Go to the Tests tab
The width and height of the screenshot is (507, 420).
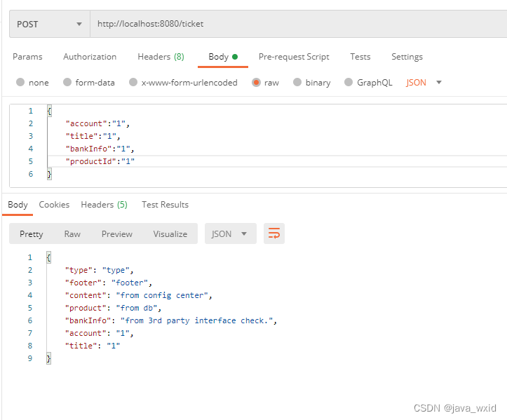pyautogui.click(x=360, y=57)
